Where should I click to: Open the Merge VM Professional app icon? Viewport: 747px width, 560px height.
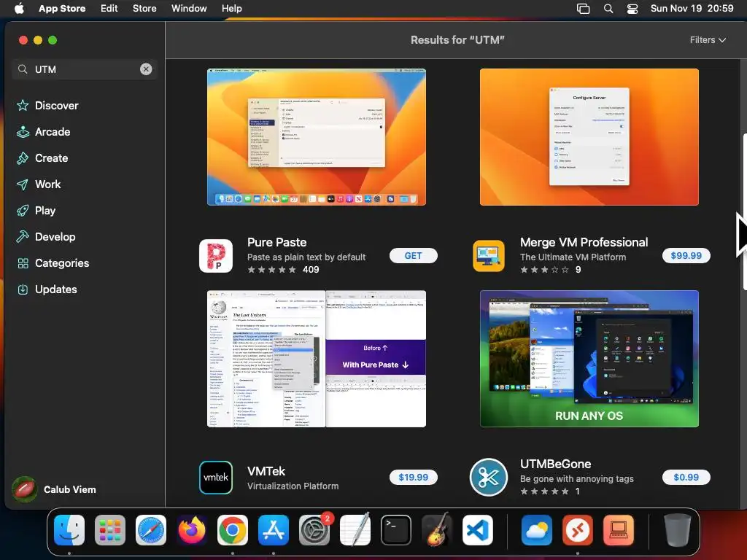[489, 256]
